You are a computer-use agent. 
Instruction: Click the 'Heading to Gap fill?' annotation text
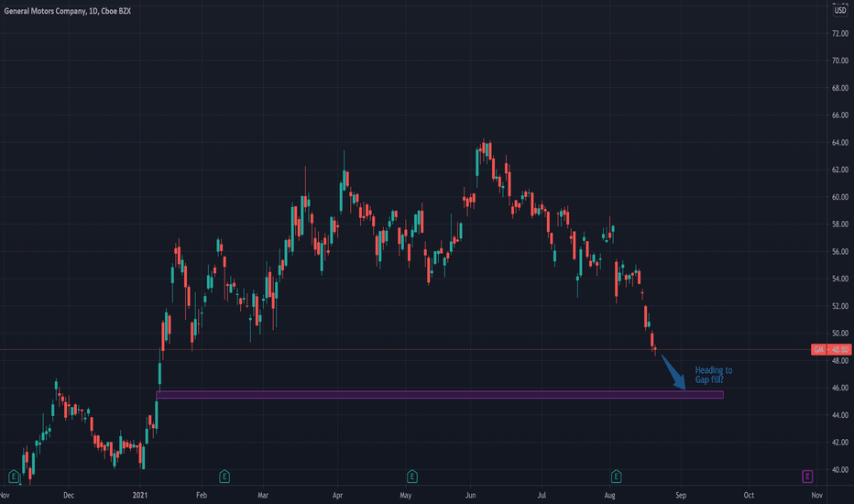[714, 375]
